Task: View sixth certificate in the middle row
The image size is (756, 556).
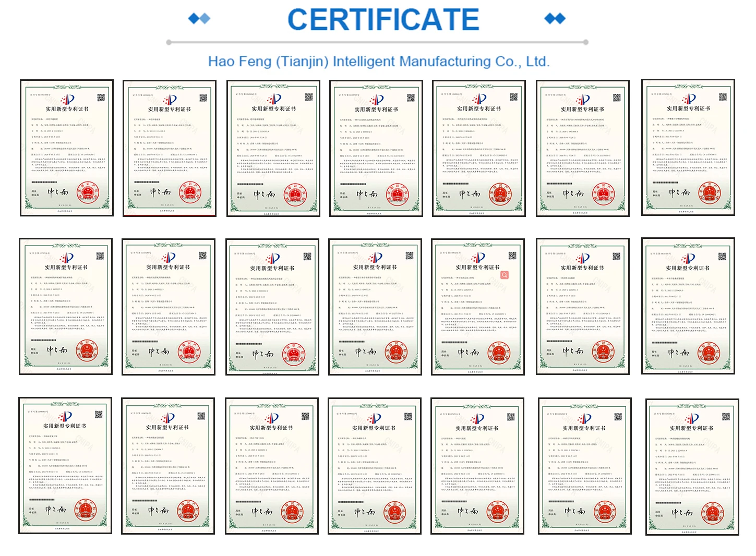Action: click(583, 307)
